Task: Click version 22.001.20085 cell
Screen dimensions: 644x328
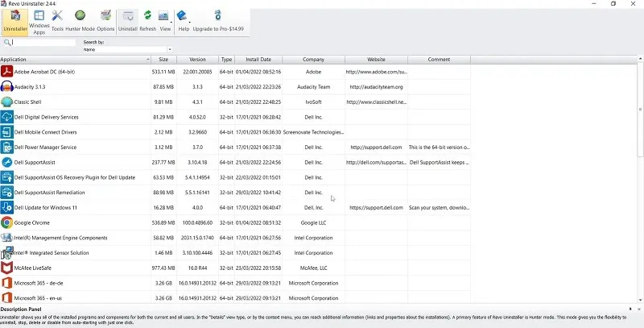Action: (x=197, y=72)
